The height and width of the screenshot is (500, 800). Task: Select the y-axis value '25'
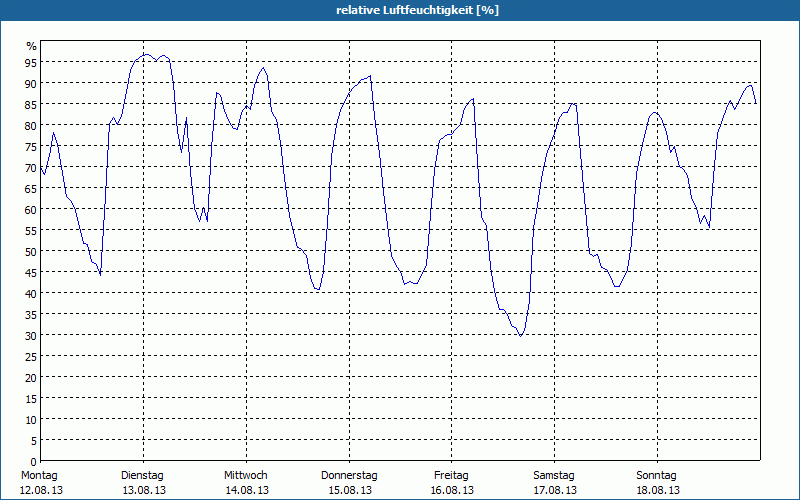[x=31, y=357]
